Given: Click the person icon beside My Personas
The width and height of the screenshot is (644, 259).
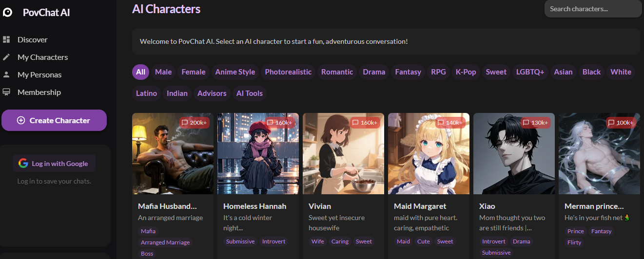Looking at the screenshot, I should [6, 74].
